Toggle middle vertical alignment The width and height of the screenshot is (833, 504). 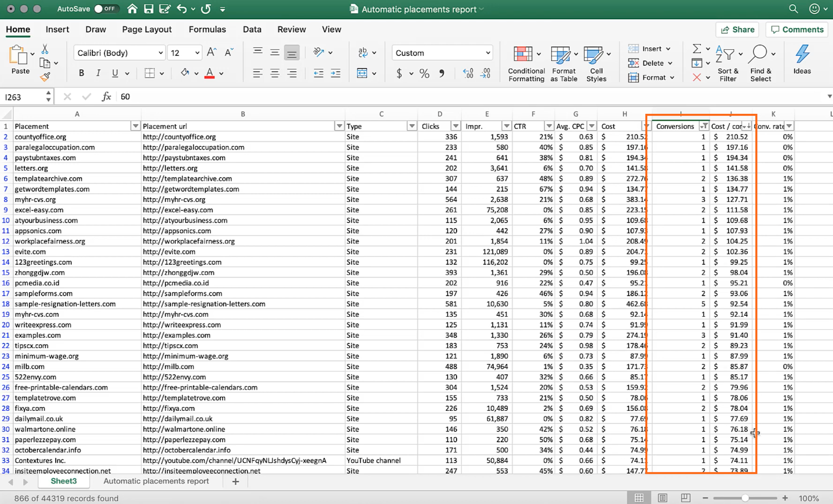tap(275, 52)
